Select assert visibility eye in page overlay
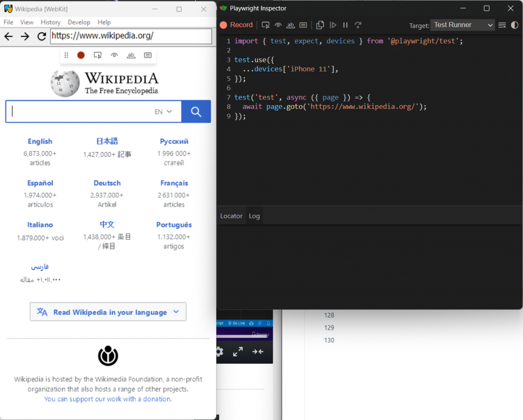This screenshot has height=420, width=523. pyautogui.click(x=114, y=55)
